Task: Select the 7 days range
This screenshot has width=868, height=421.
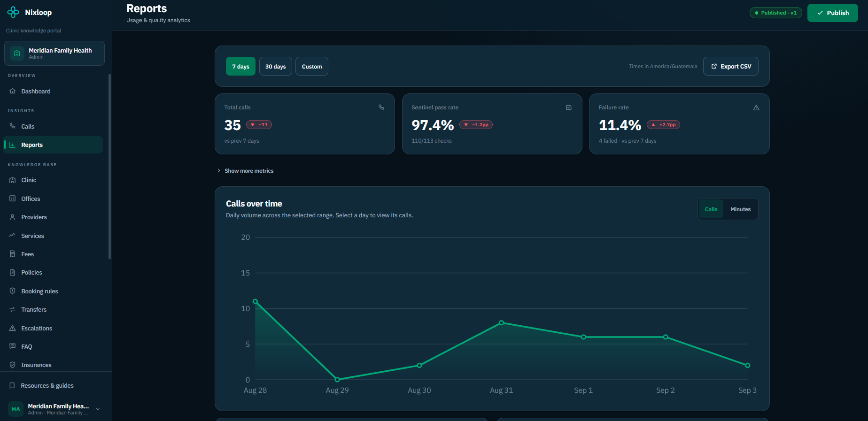Action: point(240,66)
